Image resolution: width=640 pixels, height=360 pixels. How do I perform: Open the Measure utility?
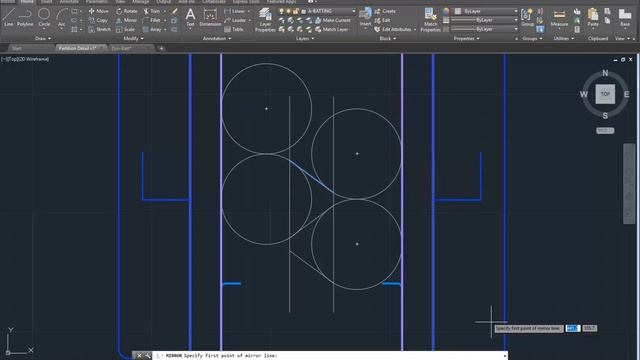[x=559, y=17]
